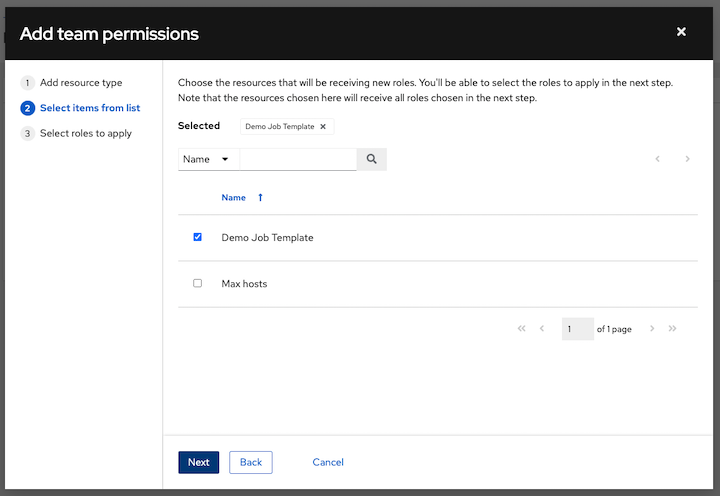Click top pagination next arrow
Screen dimensions: 720x496
point(687,159)
